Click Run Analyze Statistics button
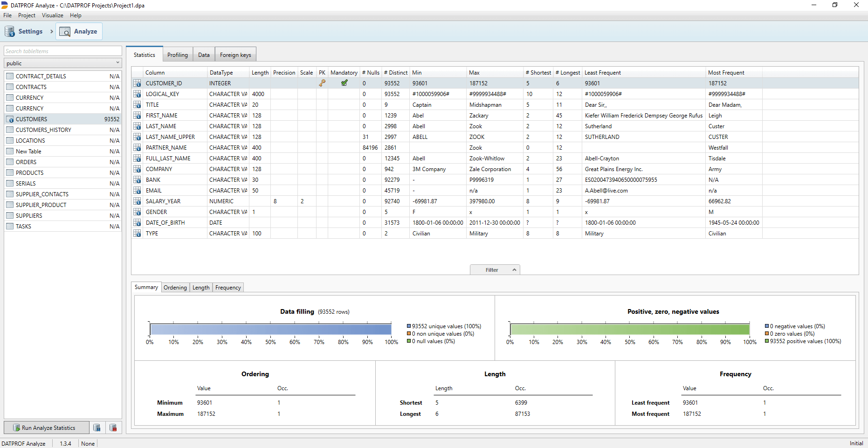 (46, 427)
